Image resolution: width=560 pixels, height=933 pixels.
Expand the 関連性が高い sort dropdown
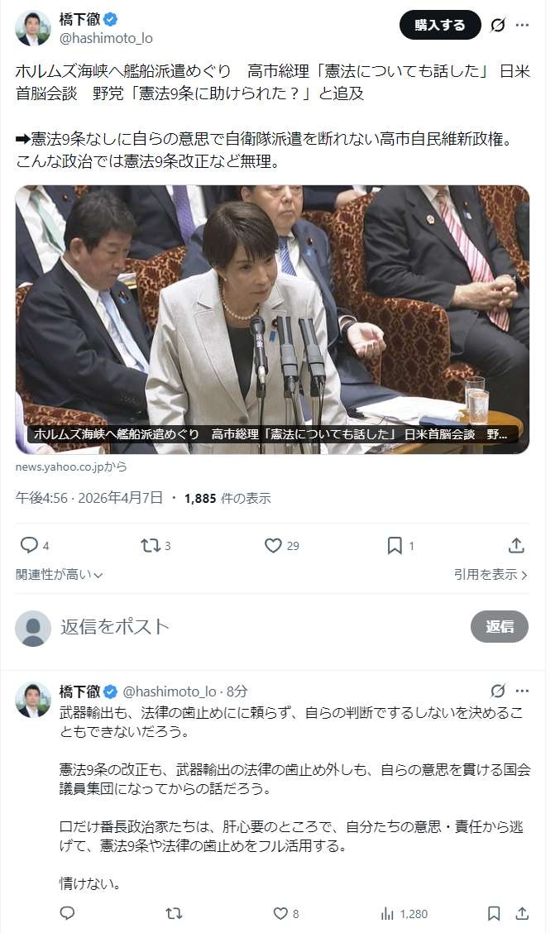tap(59, 574)
